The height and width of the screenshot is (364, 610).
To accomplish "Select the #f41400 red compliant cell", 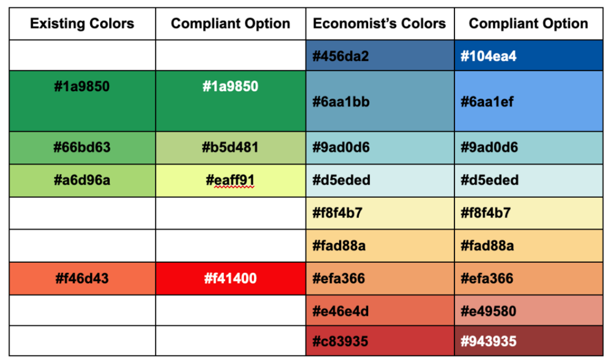I will coord(231,278).
